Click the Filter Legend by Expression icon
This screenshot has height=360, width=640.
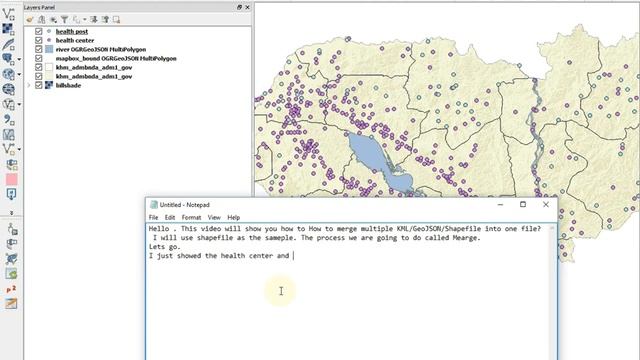(x=76, y=20)
